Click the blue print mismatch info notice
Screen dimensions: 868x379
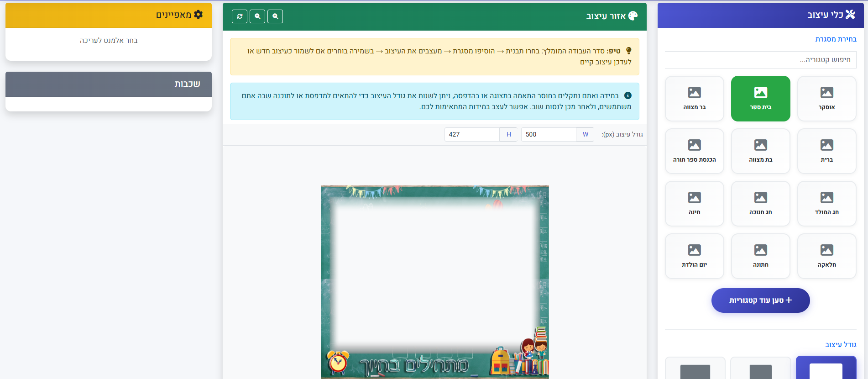click(434, 101)
